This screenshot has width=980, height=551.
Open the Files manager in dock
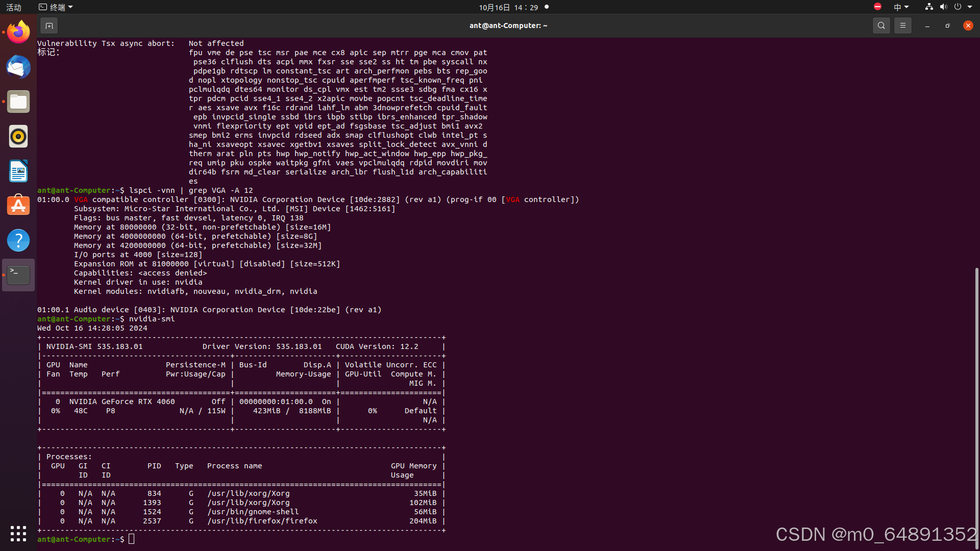click(18, 102)
